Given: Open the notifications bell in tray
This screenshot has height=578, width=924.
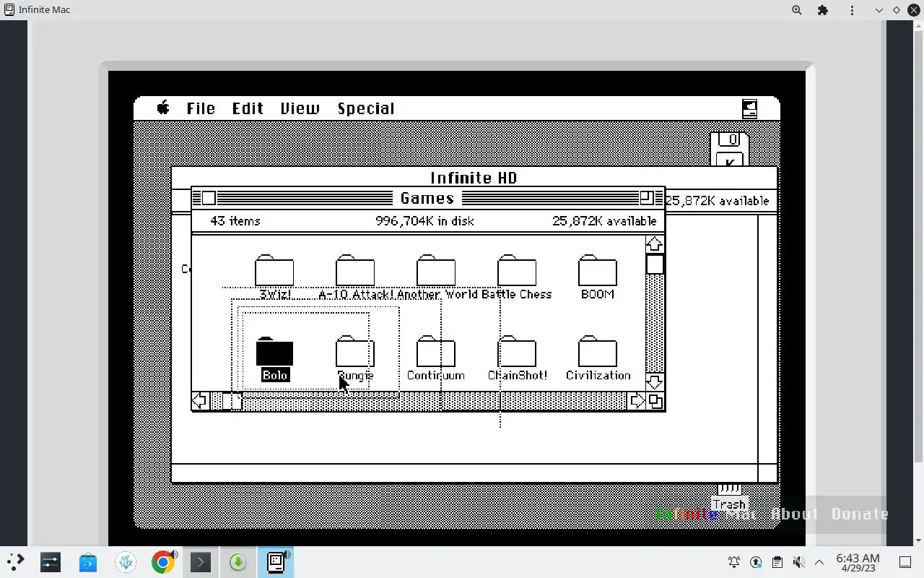Looking at the screenshot, I should point(734,562).
